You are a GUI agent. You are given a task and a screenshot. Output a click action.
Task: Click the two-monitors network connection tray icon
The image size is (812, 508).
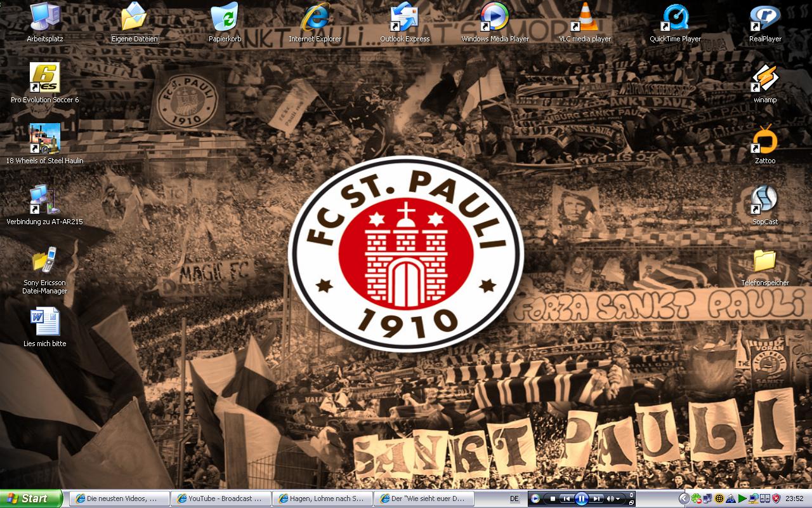point(707,498)
